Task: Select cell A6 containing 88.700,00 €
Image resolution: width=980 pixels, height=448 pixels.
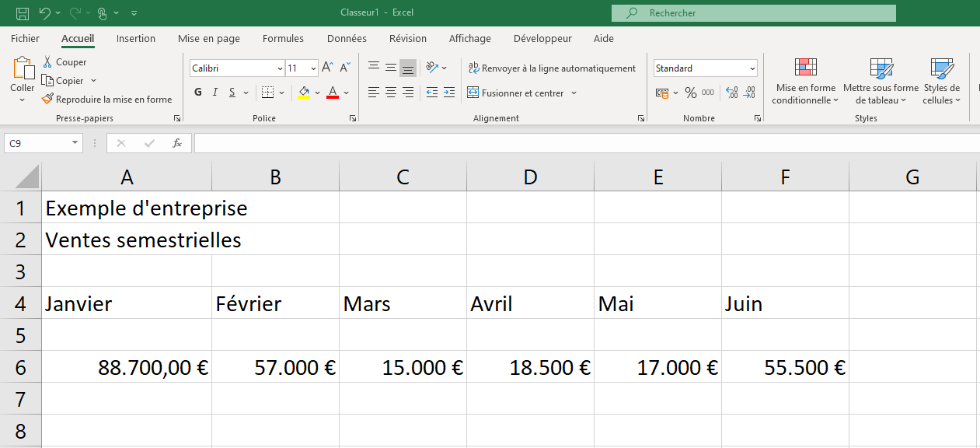Action: [127, 367]
